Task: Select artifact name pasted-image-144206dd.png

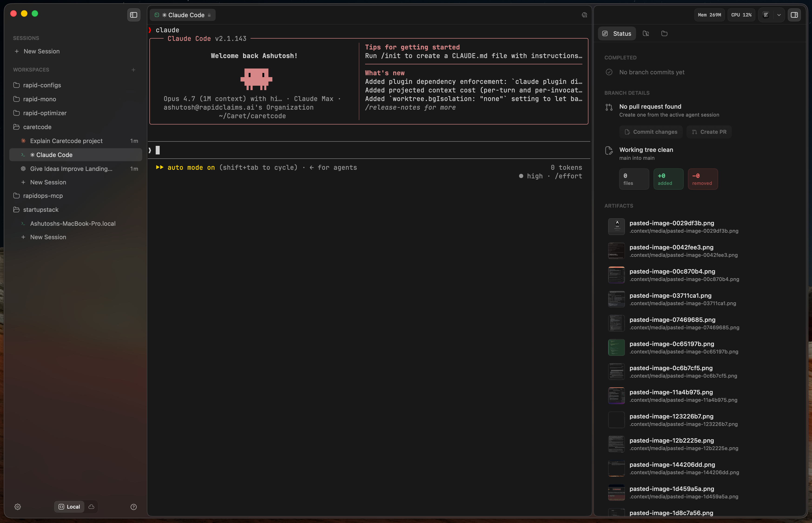Action: (672, 464)
